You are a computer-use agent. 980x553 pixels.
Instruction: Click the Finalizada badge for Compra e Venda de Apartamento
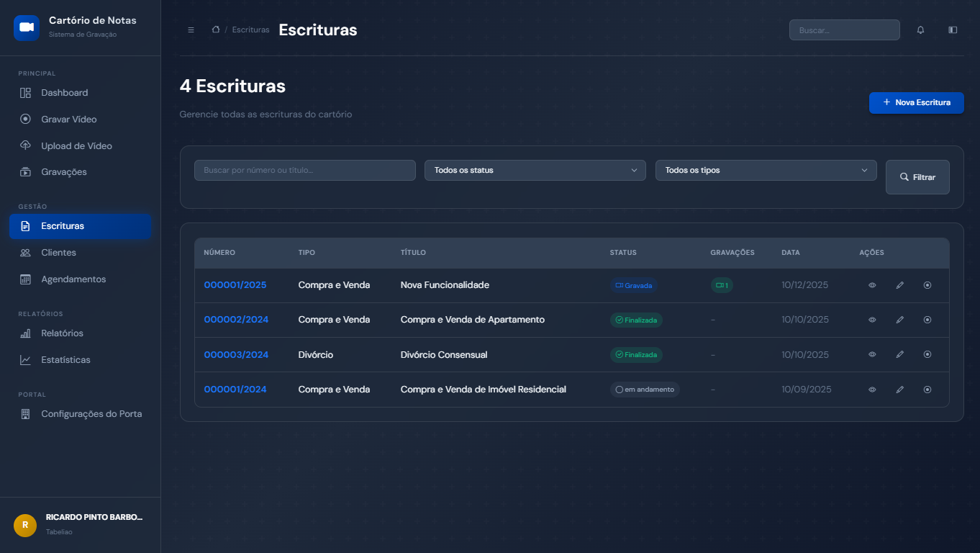tap(636, 320)
